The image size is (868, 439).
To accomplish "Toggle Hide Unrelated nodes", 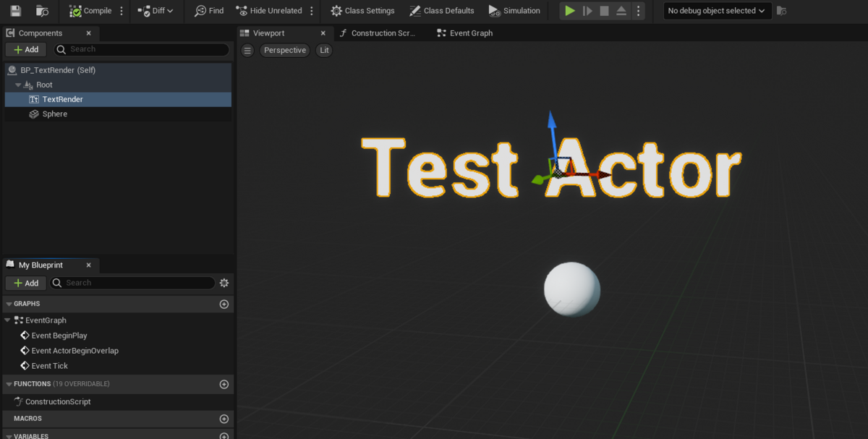I will coord(271,11).
